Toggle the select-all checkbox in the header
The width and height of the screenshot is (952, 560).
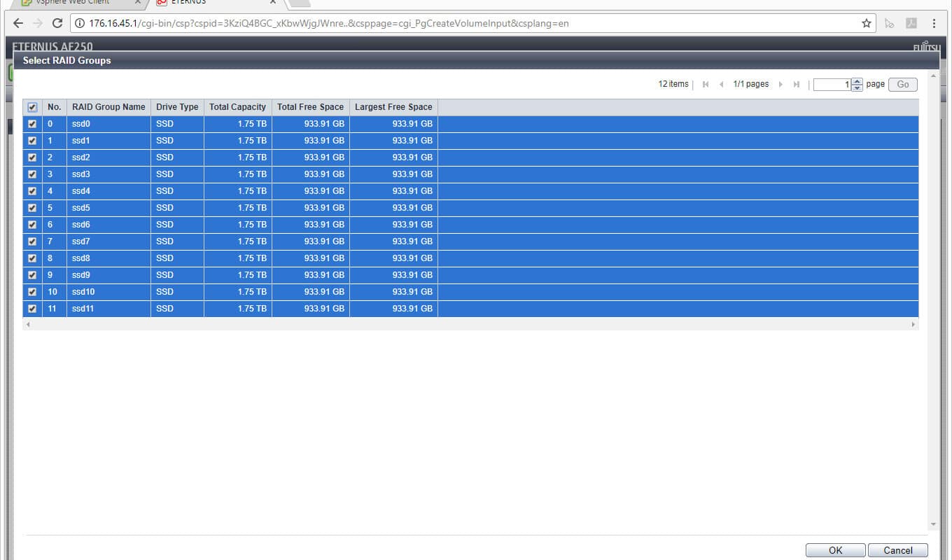click(x=32, y=107)
